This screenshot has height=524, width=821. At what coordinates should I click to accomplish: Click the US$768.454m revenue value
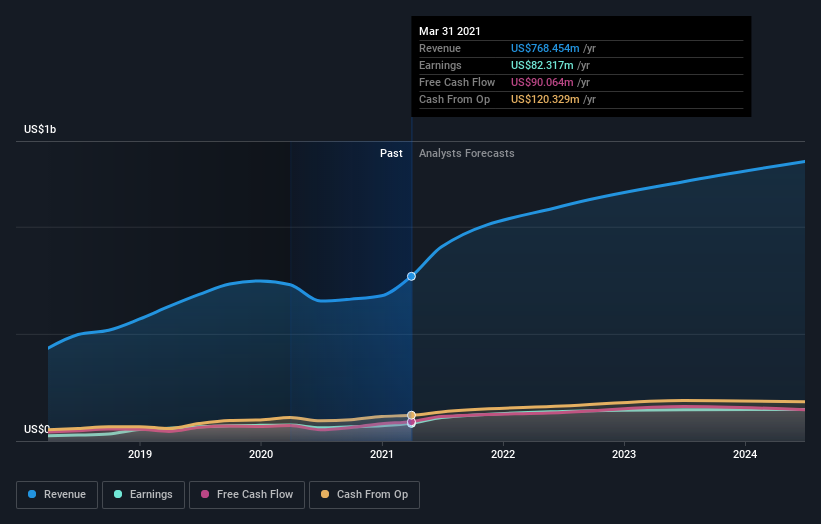[x=545, y=48]
